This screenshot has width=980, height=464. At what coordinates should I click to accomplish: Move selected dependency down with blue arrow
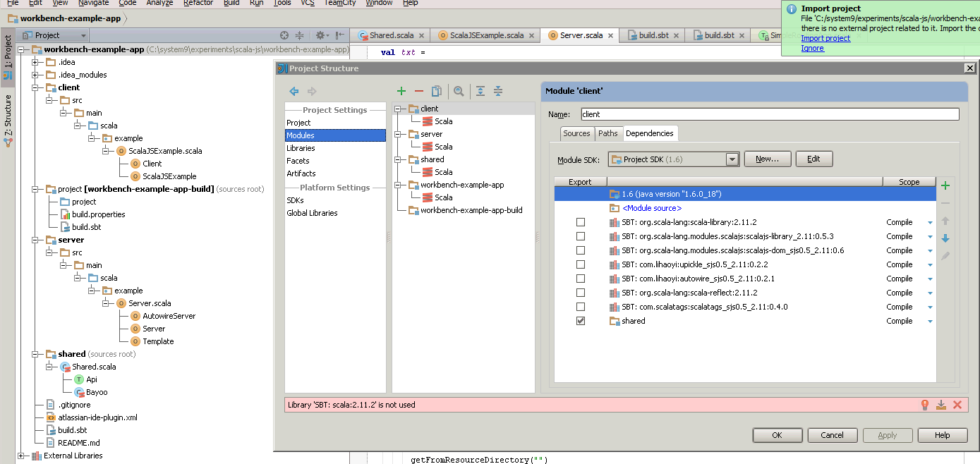point(945,238)
